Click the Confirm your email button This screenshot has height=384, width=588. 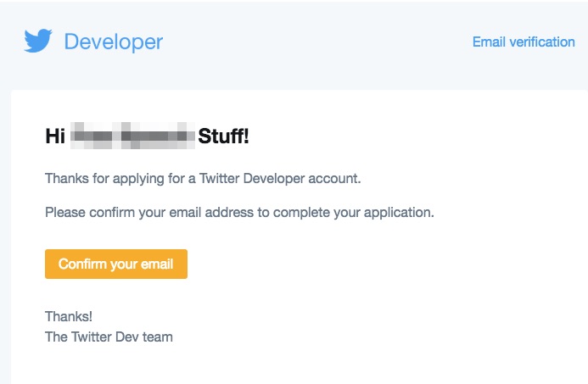click(x=116, y=264)
